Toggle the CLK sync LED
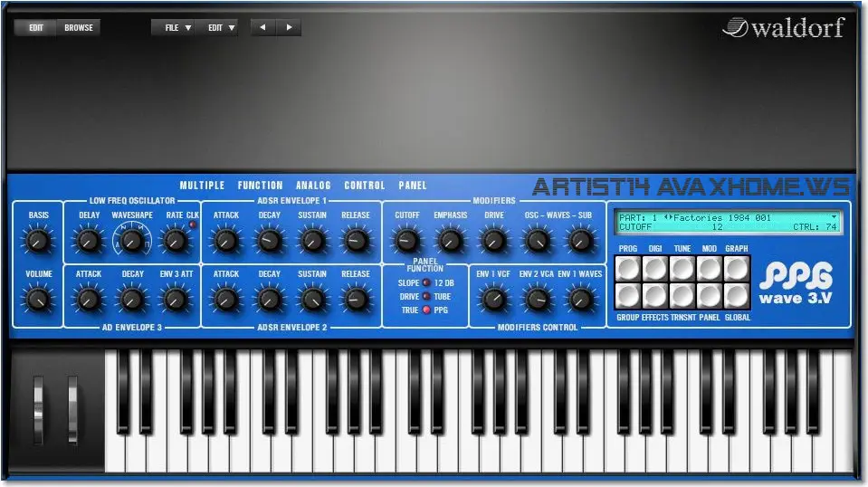The height and width of the screenshot is (487, 868). click(193, 224)
